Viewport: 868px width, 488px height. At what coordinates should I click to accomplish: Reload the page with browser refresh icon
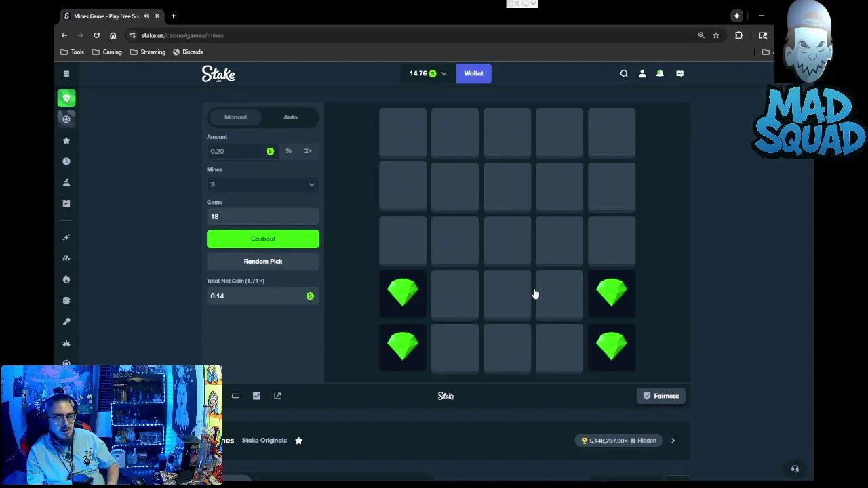[96, 35]
